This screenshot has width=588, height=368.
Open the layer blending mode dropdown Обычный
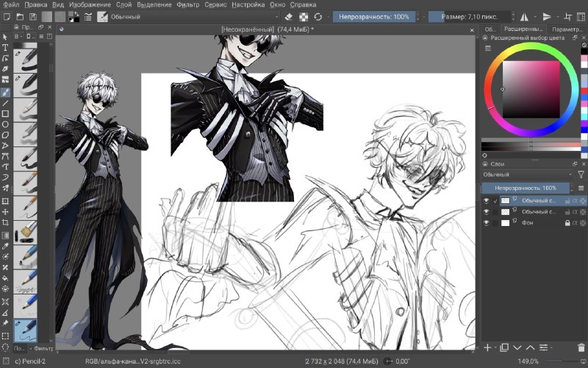(528, 174)
